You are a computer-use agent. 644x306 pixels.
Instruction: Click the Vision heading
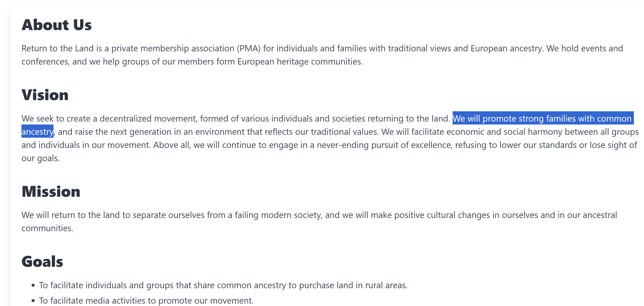(x=45, y=95)
